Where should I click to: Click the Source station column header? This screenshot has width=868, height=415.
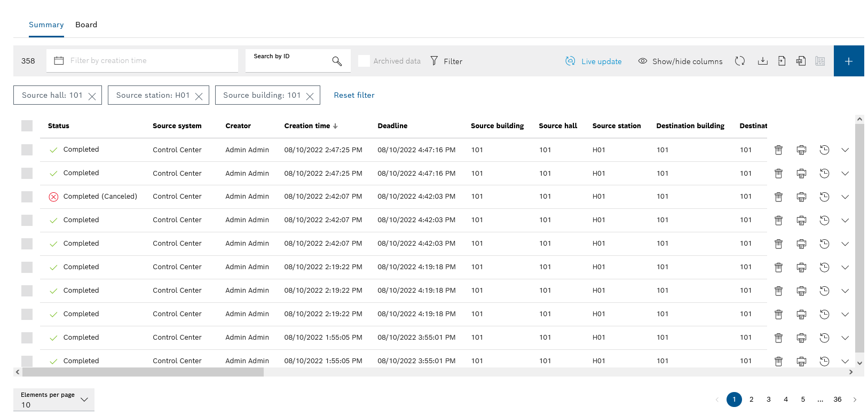pyautogui.click(x=617, y=126)
